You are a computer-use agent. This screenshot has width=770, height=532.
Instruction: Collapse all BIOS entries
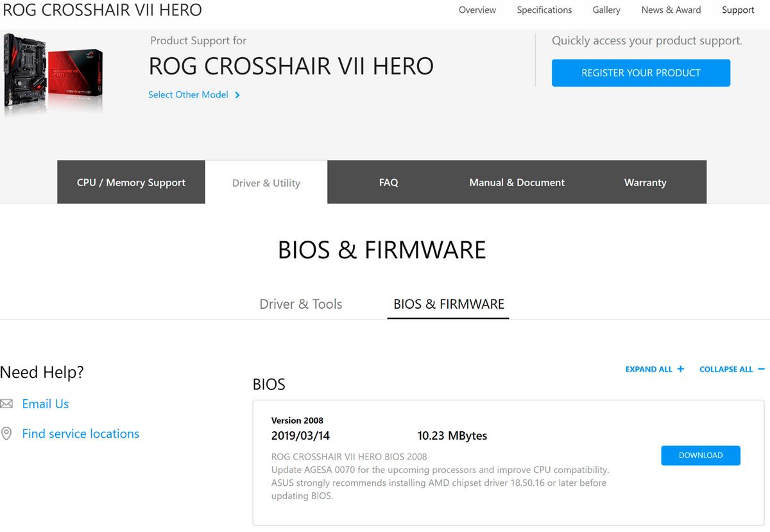coord(732,369)
